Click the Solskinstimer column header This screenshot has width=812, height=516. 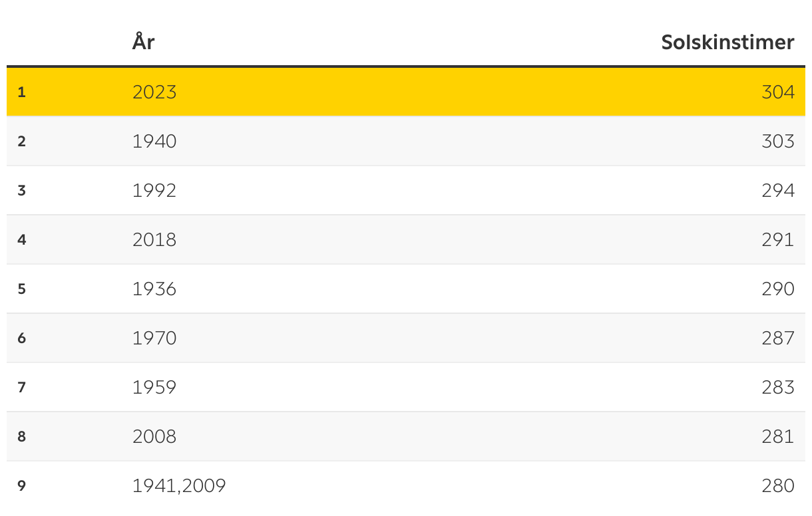pyautogui.click(x=727, y=43)
